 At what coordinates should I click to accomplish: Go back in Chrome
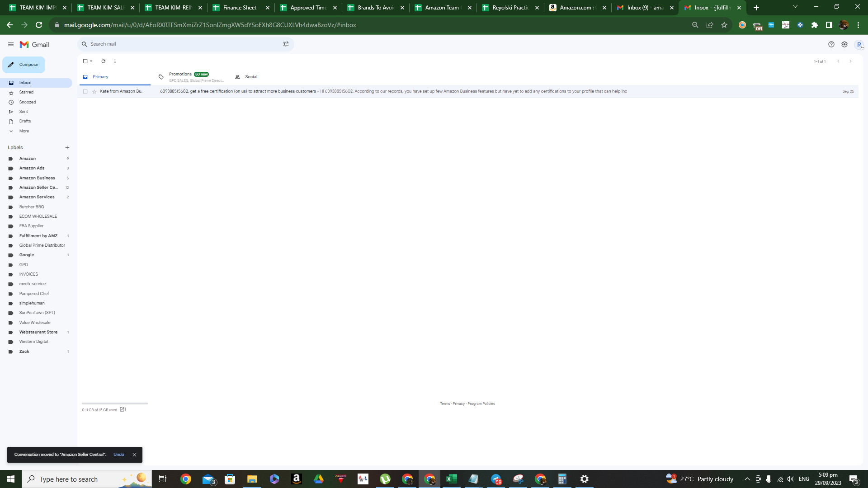10,25
